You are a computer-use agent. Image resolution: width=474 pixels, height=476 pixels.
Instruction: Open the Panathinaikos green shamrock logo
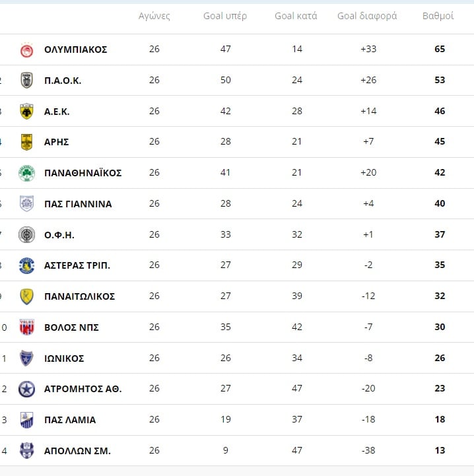[26, 173]
